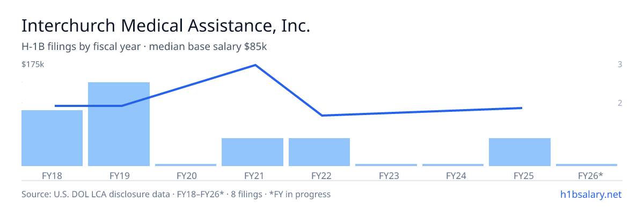Image resolution: width=644 pixels, height=215 pixels.
Task: Click the FY19 axis label
Action: pos(119,175)
